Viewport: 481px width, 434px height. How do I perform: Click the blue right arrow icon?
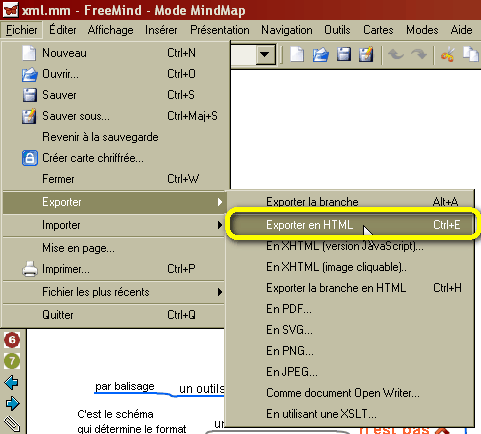[12, 404]
